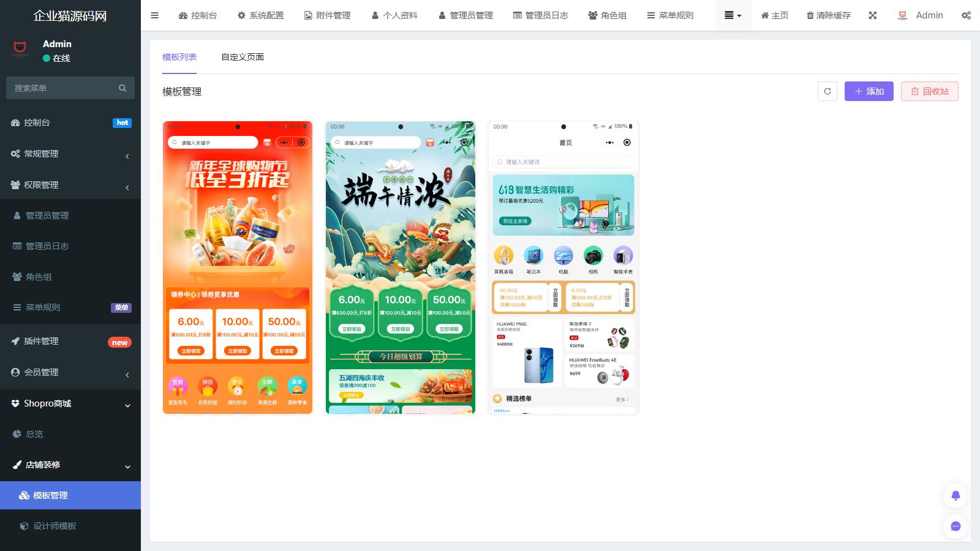
Task: Open the 回收站 recycle bin
Action: (x=929, y=91)
